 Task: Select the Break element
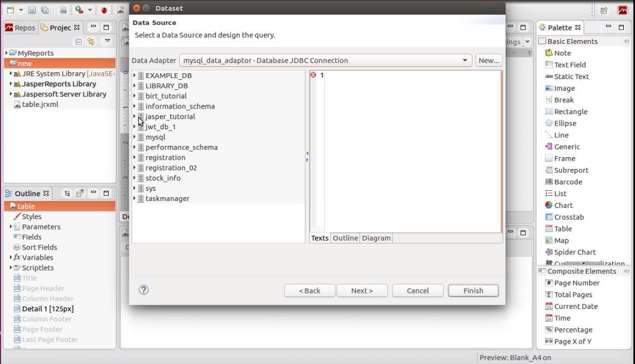click(559, 100)
